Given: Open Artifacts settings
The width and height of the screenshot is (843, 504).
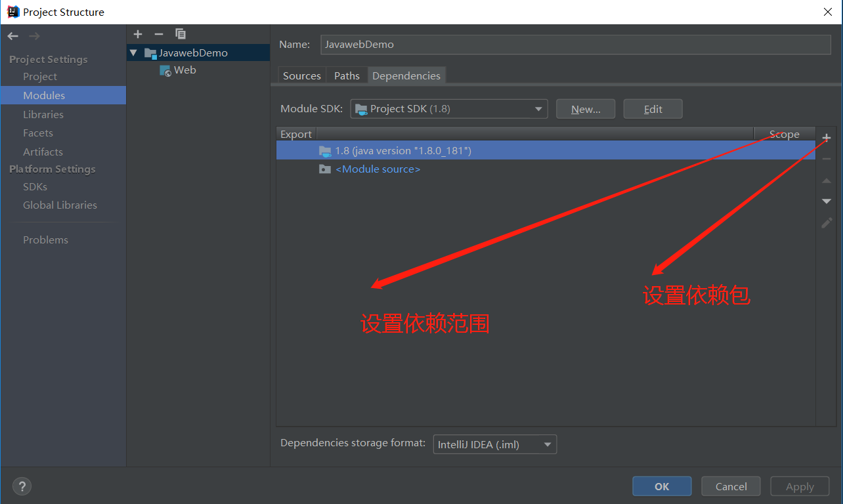Looking at the screenshot, I should tap(43, 152).
